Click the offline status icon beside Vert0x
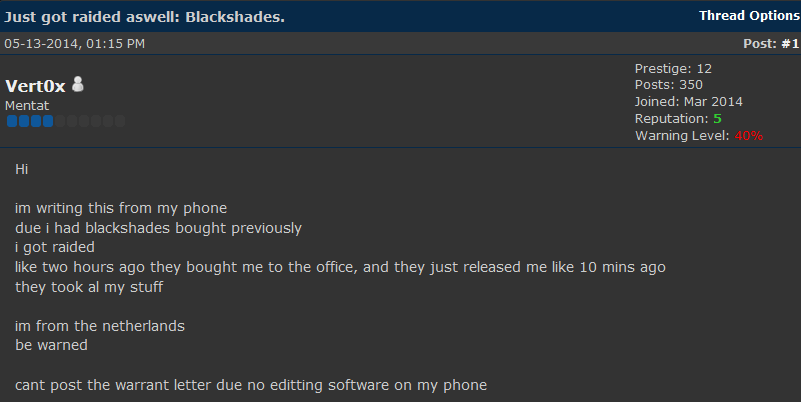 point(79,86)
